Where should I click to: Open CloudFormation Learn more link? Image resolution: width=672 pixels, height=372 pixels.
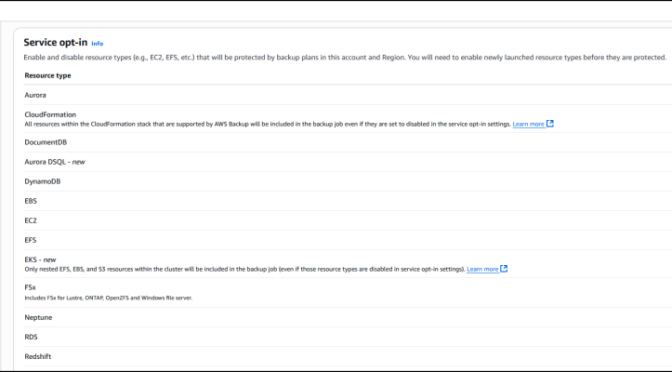coord(528,124)
